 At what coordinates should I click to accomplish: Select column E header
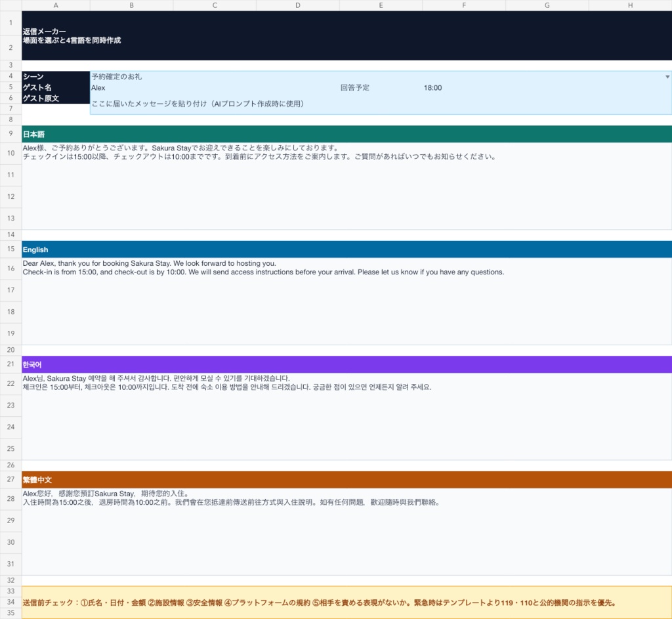(x=381, y=5)
